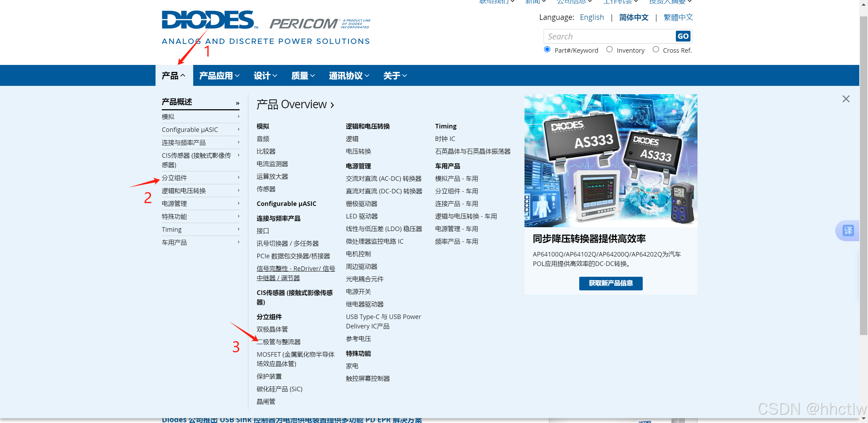Expand the 电源管理 sidebar category

(x=201, y=203)
